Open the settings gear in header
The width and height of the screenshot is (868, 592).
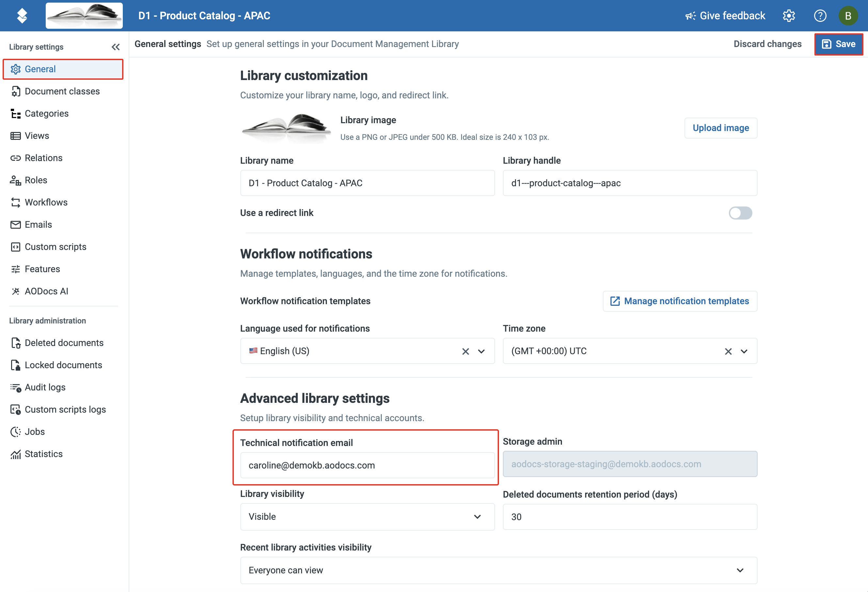coord(789,15)
